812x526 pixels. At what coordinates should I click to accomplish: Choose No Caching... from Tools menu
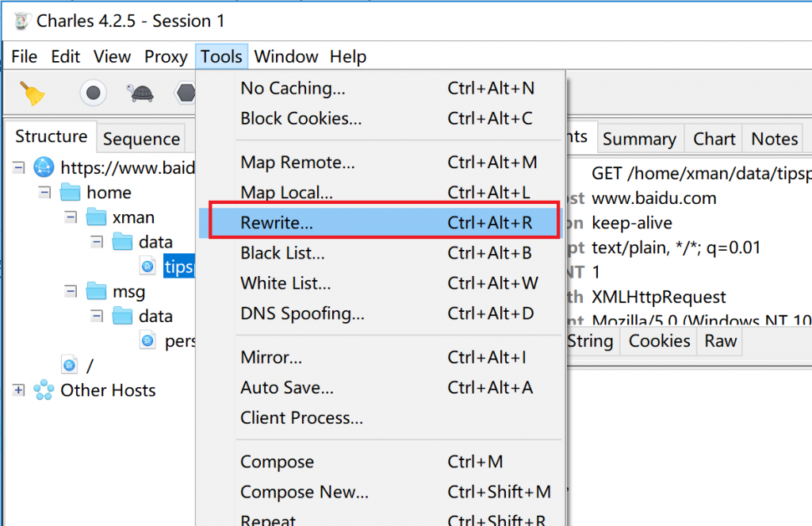point(382,89)
